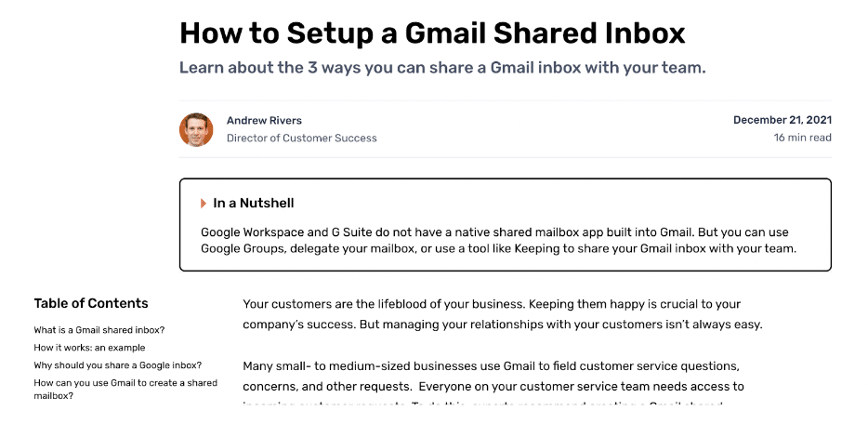Go to "Why should you share a Google inbox?"
The height and width of the screenshot is (424, 868).
[117, 365]
